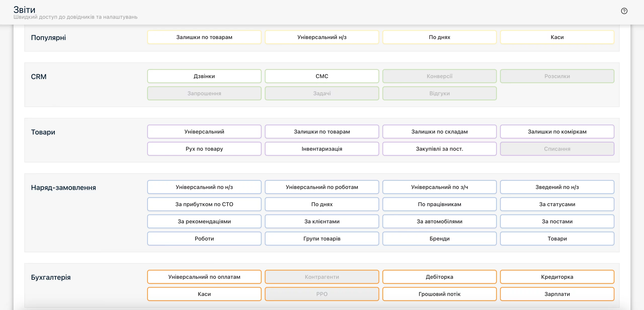Open the Зведений по н/з report
The height and width of the screenshot is (310, 644).
(557, 187)
